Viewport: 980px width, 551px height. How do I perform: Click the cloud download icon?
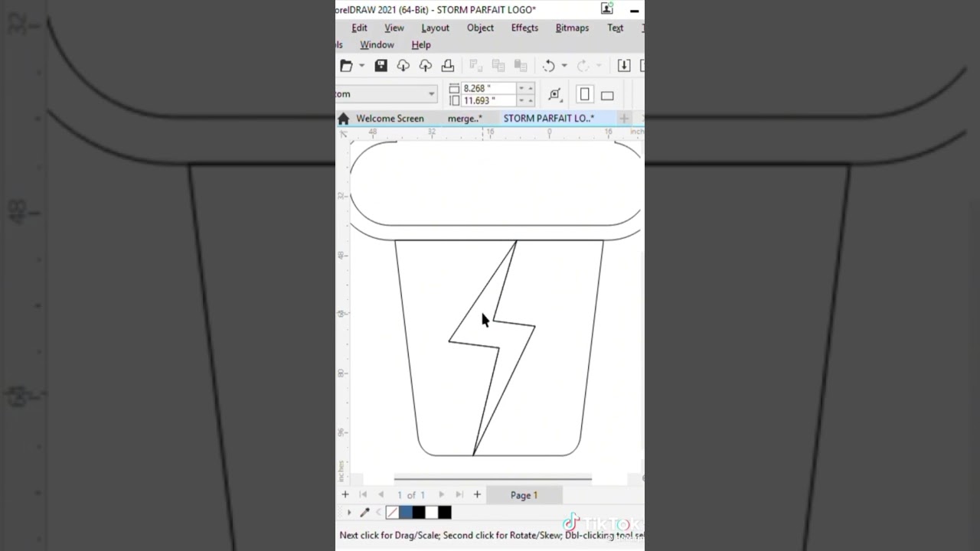point(403,66)
